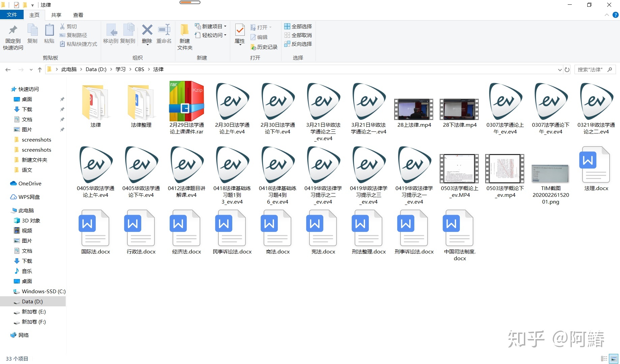Click 此电脑 in the address bar path
620x364 pixels.
tap(69, 69)
